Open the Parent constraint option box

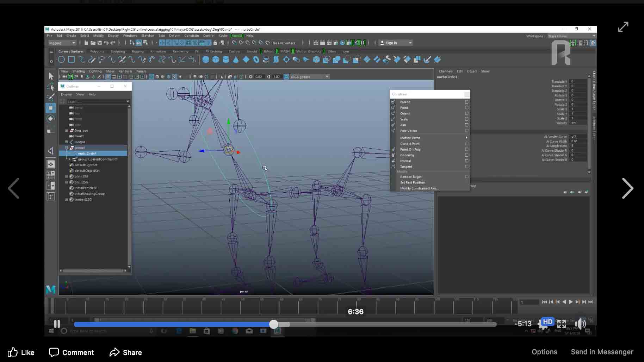466,102
